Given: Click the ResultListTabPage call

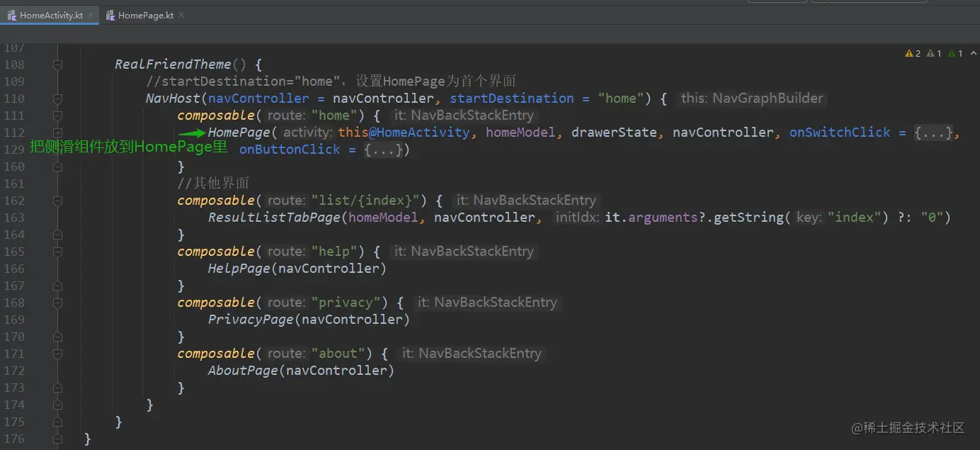Looking at the screenshot, I should [274, 218].
